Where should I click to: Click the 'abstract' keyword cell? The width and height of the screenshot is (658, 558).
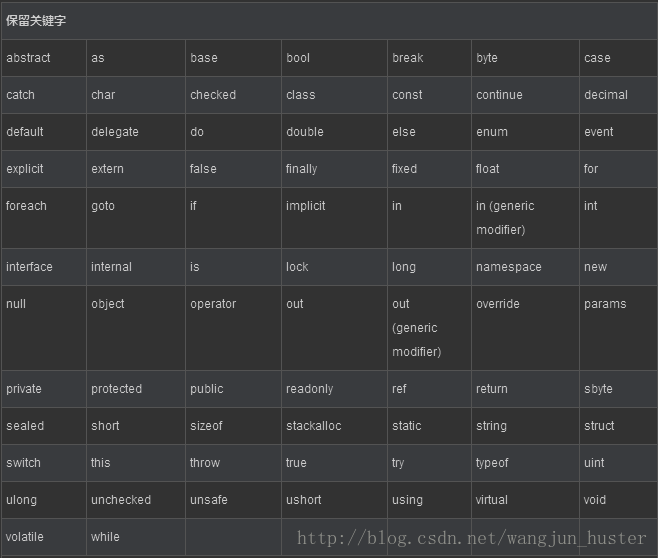[x=44, y=58]
